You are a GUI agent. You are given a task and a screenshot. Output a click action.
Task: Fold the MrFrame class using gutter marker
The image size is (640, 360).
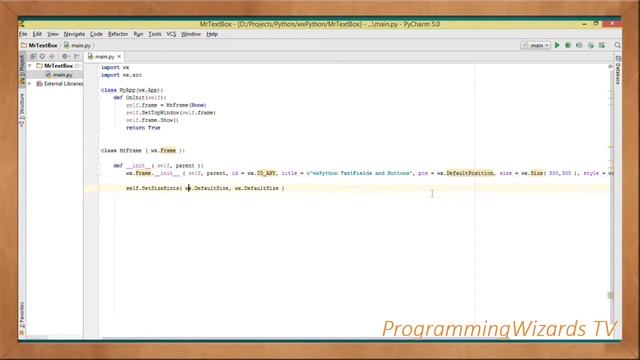98,151
